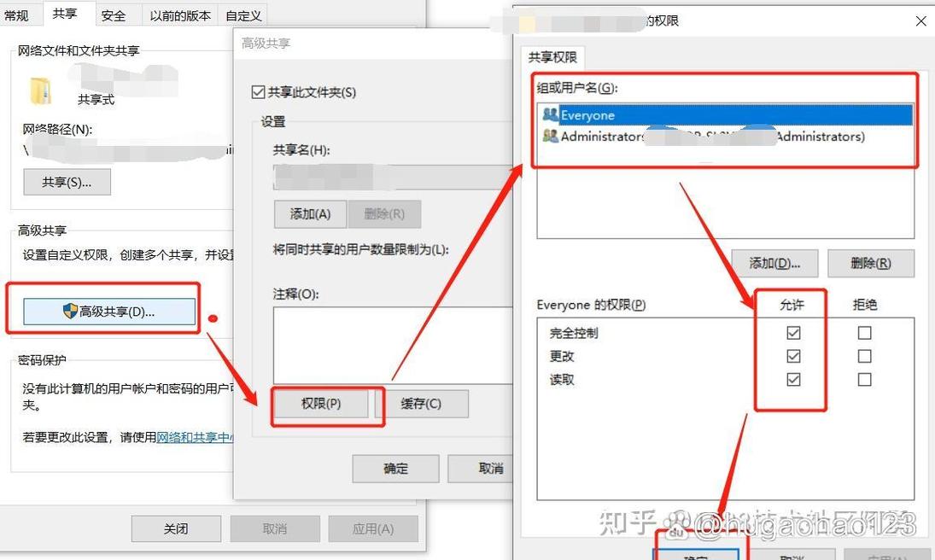
Task: Click inside the 注释(O) comment field
Action: (x=367, y=341)
